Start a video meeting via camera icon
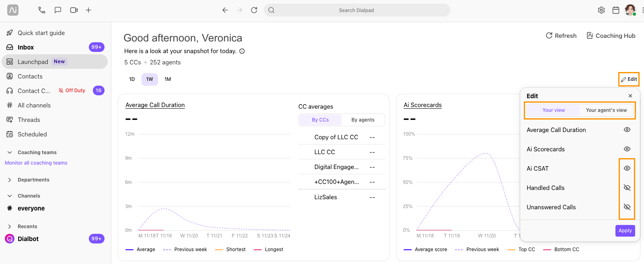This screenshot has width=644, height=264. (x=74, y=10)
